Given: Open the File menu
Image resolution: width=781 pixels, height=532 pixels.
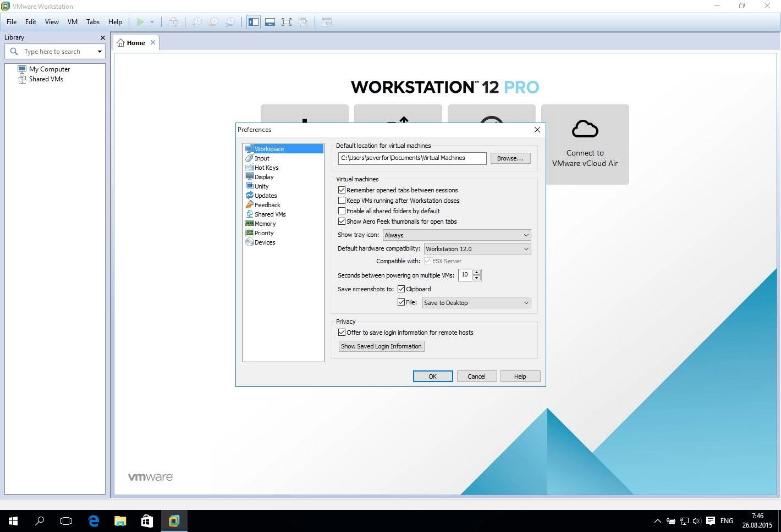Looking at the screenshot, I should (x=12, y=22).
